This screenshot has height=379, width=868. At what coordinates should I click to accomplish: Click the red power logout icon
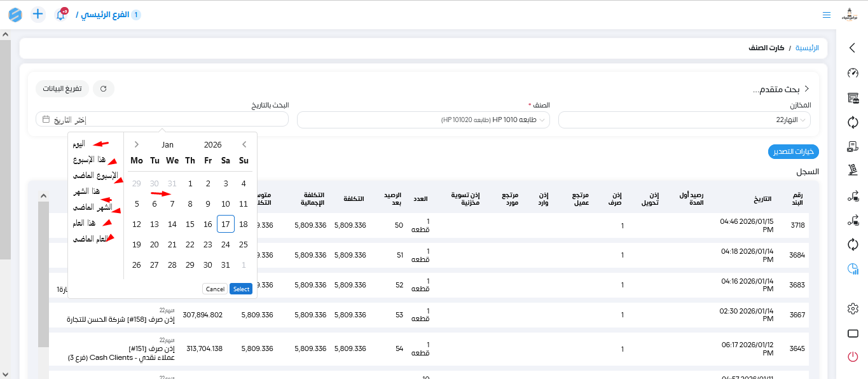[x=853, y=357]
